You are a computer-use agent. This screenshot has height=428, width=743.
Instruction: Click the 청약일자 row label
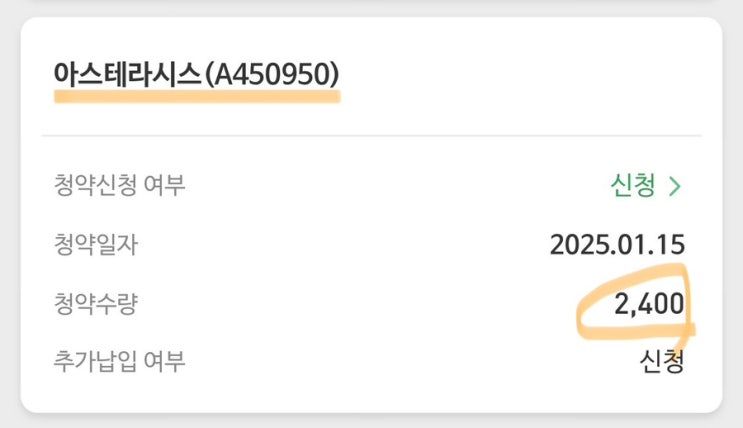tap(95, 245)
